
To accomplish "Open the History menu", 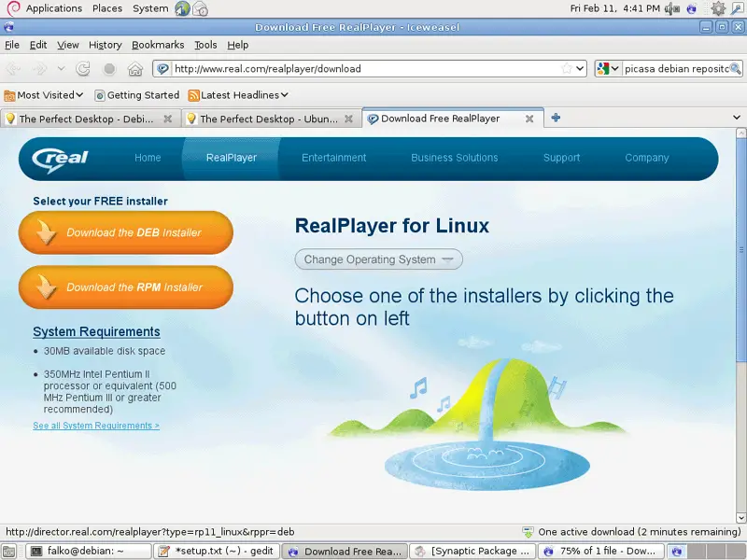I will tap(106, 45).
